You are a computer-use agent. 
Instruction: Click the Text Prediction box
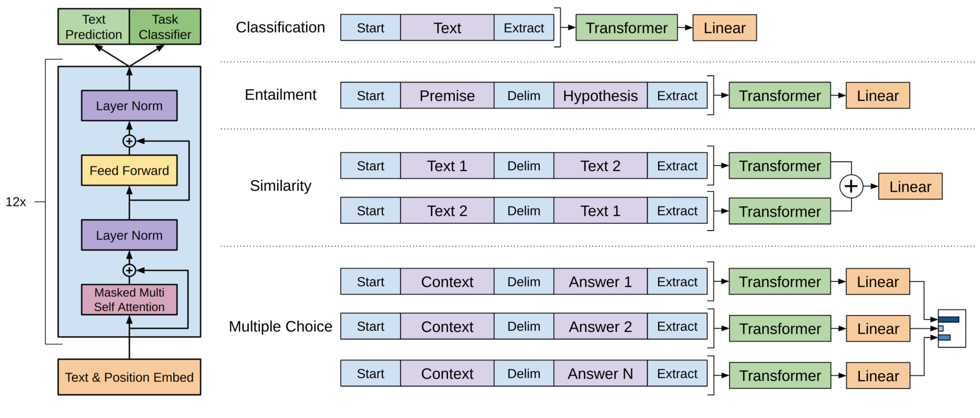pyautogui.click(x=93, y=27)
